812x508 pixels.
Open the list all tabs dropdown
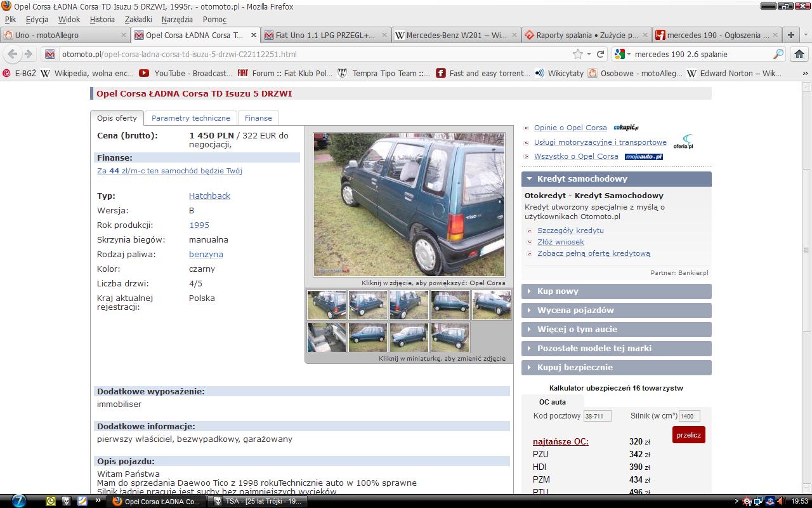click(805, 35)
